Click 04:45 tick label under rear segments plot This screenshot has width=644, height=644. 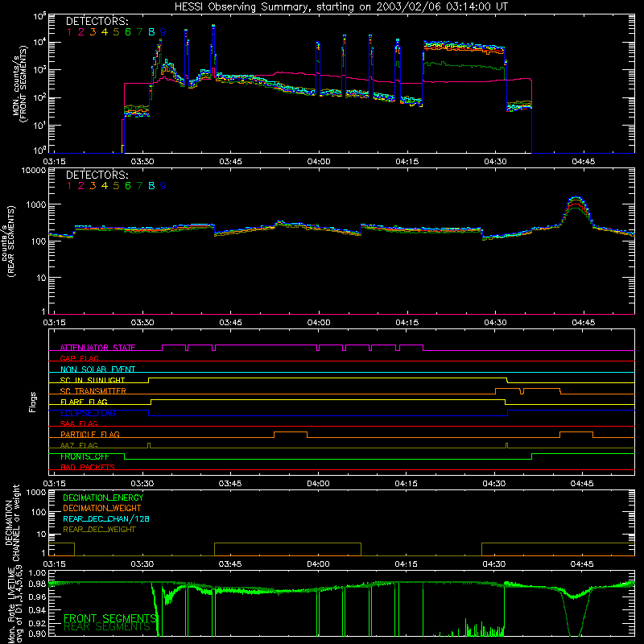coord(583,323)
